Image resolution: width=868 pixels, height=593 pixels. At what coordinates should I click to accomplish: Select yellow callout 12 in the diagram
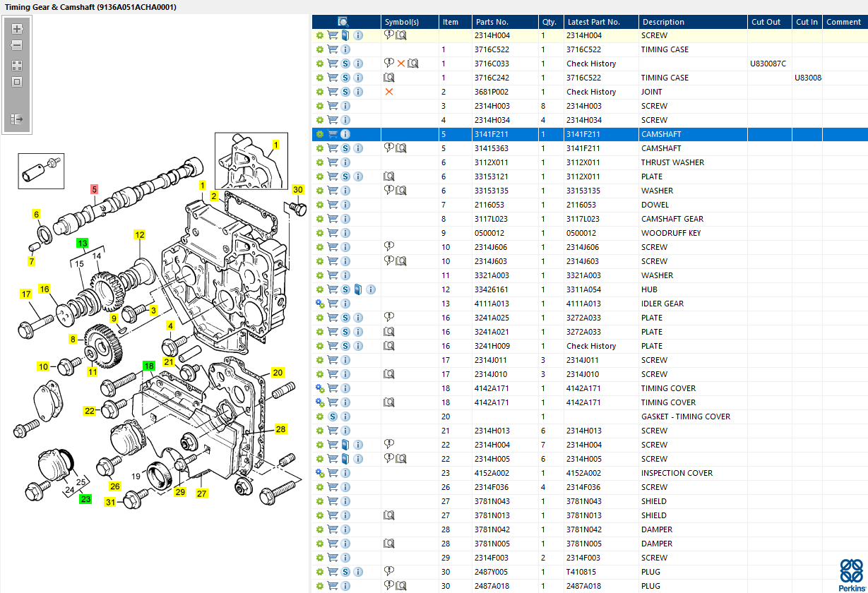click(140, 235)
